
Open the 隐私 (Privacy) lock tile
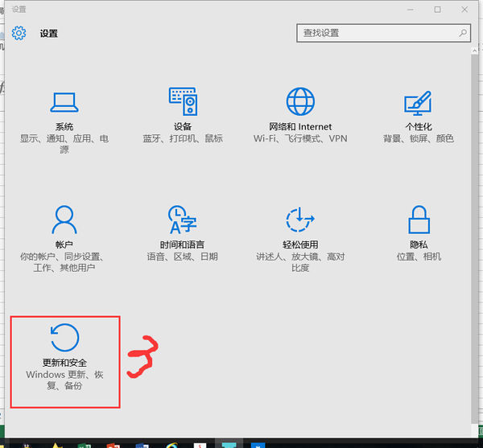(x=419, y=233)
